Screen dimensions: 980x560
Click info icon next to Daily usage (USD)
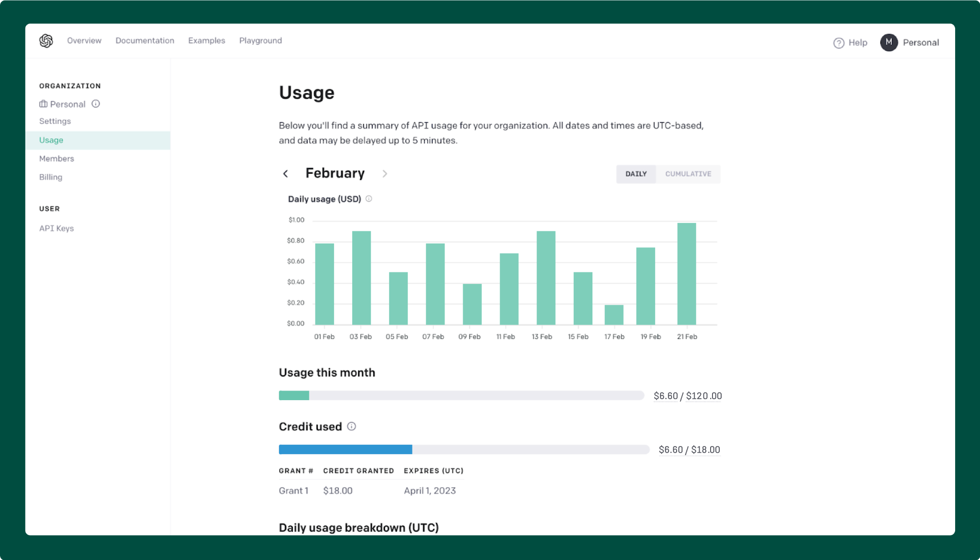point(369,199)
